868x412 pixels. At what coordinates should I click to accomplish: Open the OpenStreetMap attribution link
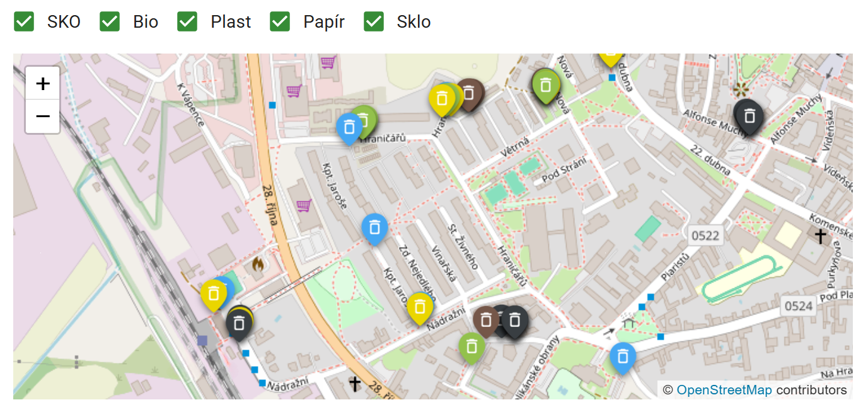click(x=724, y=390)
